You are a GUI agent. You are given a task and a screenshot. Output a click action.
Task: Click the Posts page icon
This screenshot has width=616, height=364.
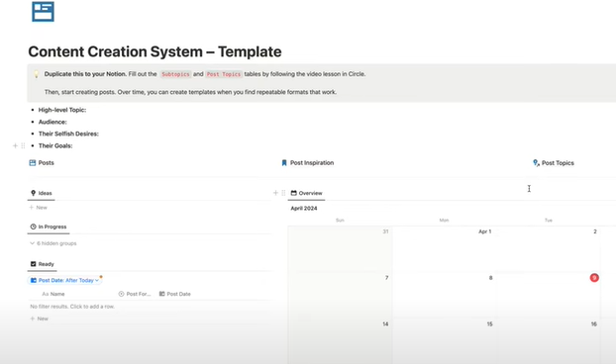tap(33, 163)
